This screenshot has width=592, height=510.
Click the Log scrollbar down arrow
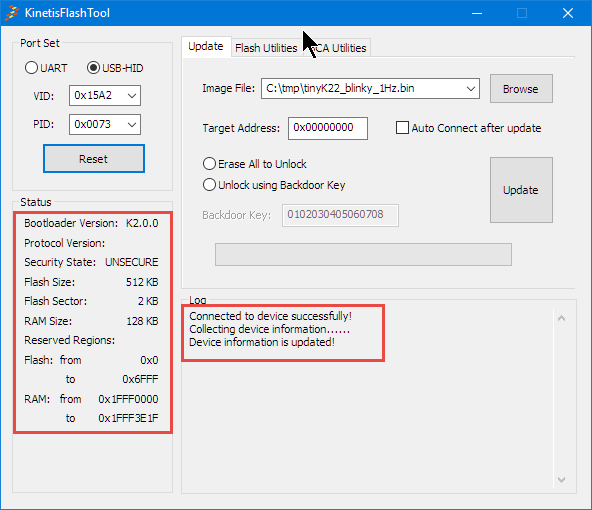click(x=561, y=479)
